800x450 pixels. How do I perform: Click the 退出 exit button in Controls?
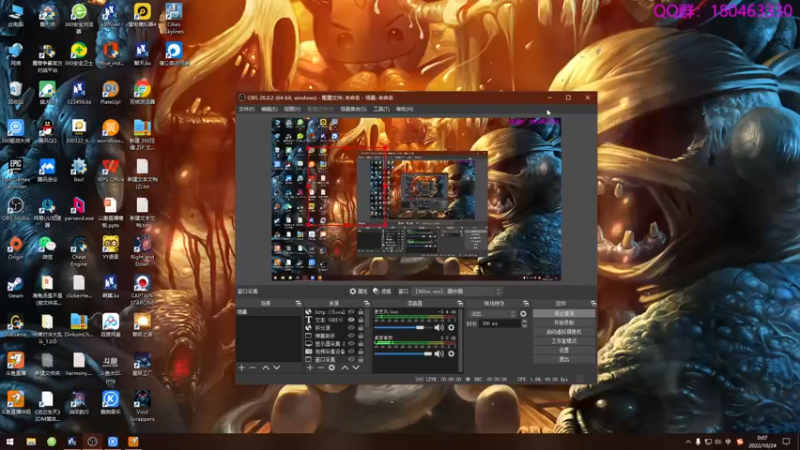point(564,360)
